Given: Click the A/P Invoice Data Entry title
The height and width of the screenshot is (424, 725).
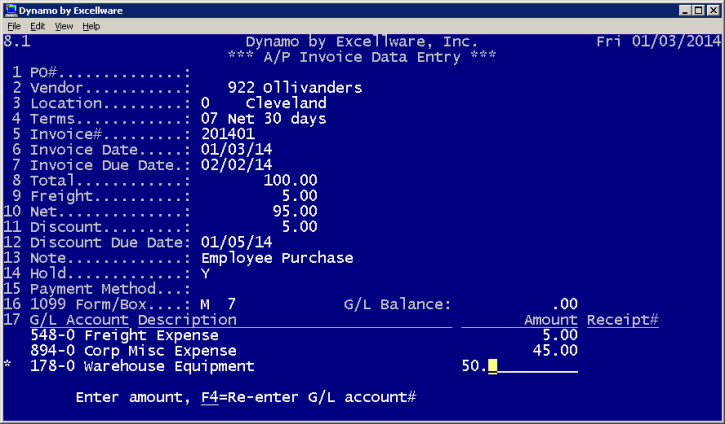Looking at the screenshot, I should (x=362, y=57).
